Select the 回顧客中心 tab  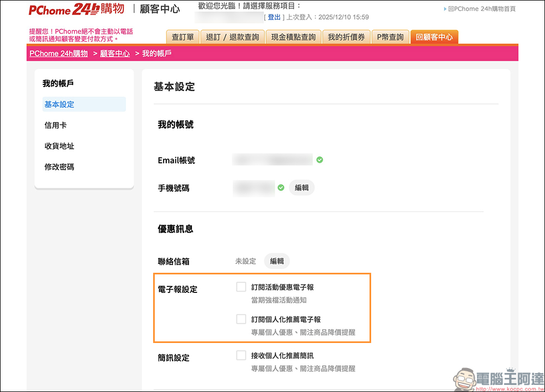[x=433, y=36]
